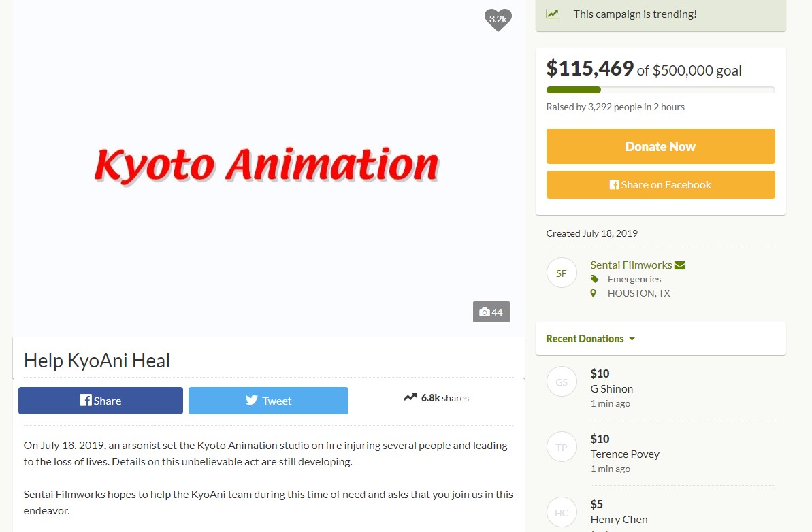Click the GS donor avatar
The image size is (812, 532).
(x=562, y=382)
